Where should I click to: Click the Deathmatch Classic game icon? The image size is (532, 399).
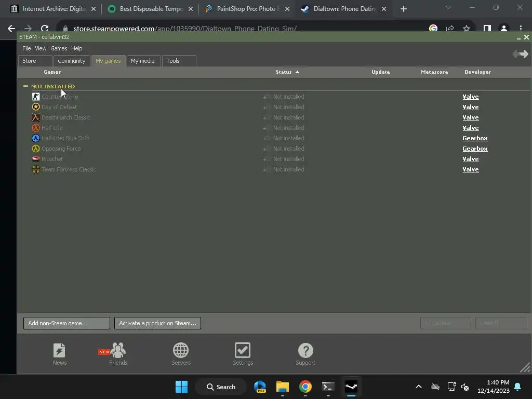[36, 117]
